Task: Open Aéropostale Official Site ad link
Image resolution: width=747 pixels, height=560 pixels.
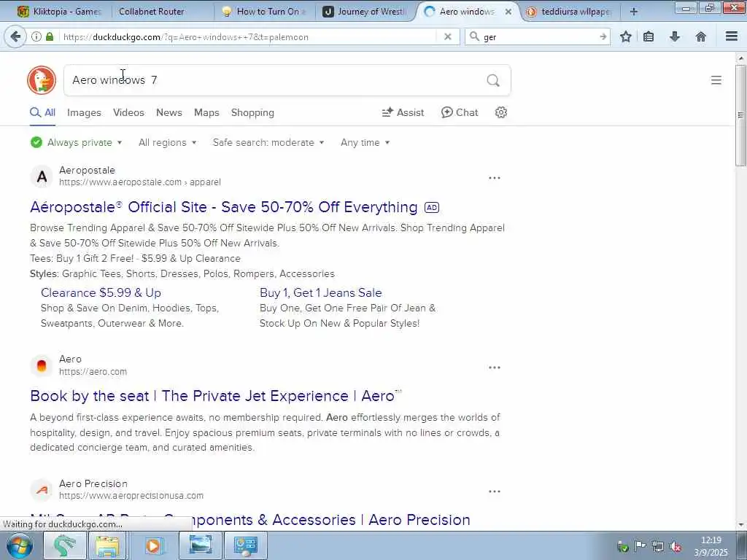Action: tap(224, 207)
